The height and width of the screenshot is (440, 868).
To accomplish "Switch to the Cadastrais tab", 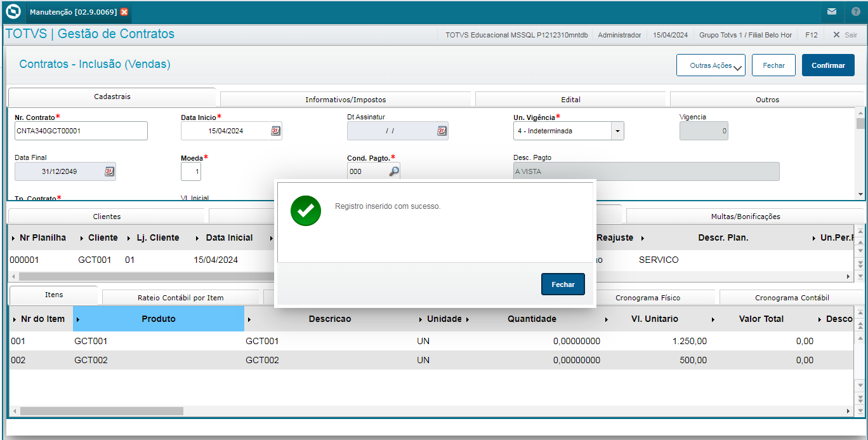I will 112,97.
